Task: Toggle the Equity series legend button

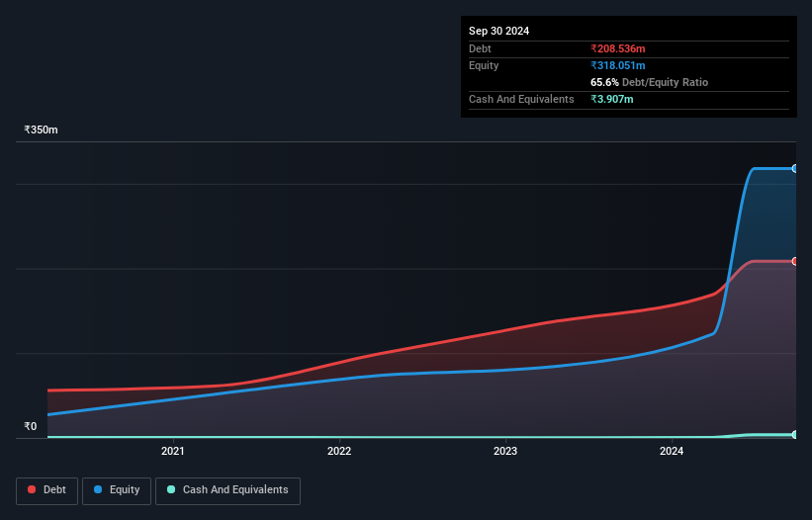Action: tap(117, 490)
